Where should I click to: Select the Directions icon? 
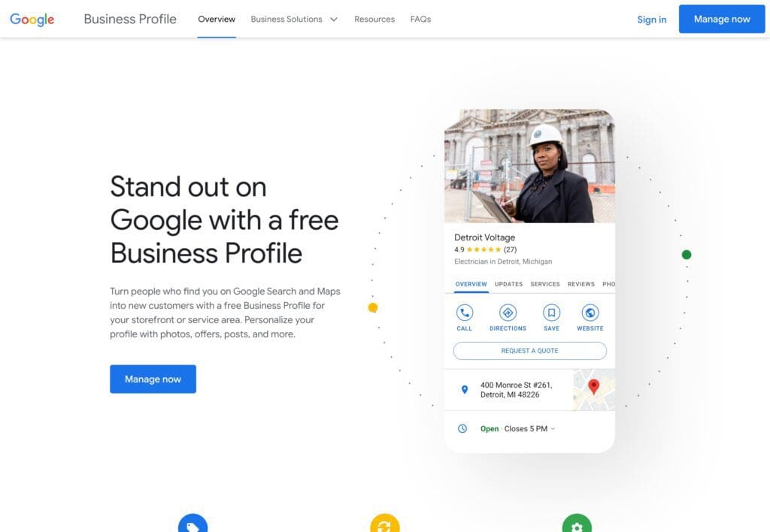coord(508,313)
